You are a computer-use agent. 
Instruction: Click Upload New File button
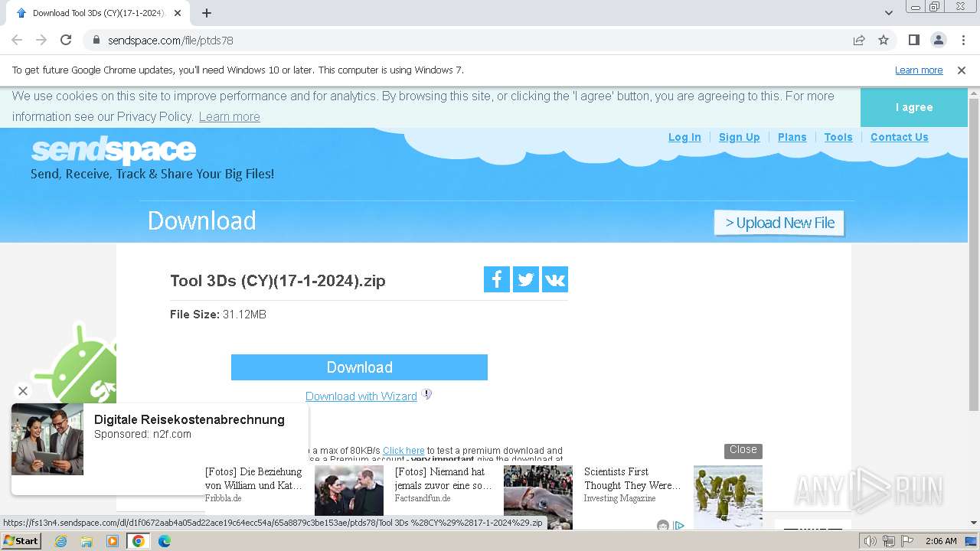779,223
